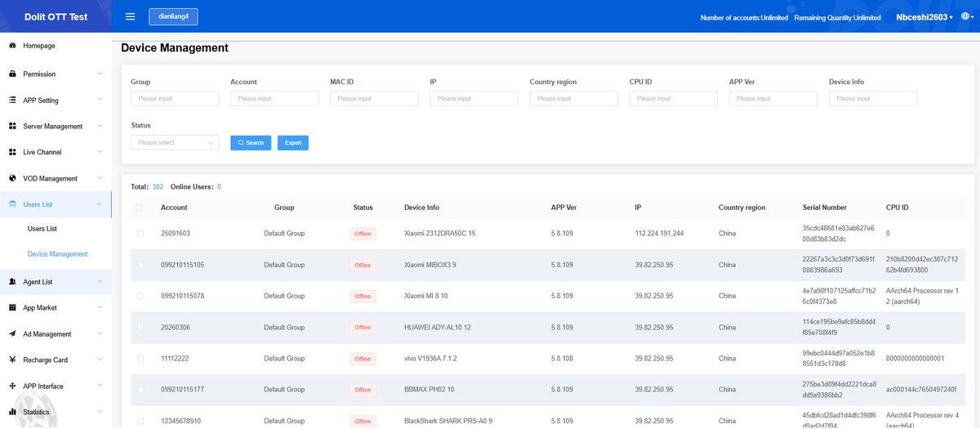Open the Statistics menu

[x=56, y=412]
